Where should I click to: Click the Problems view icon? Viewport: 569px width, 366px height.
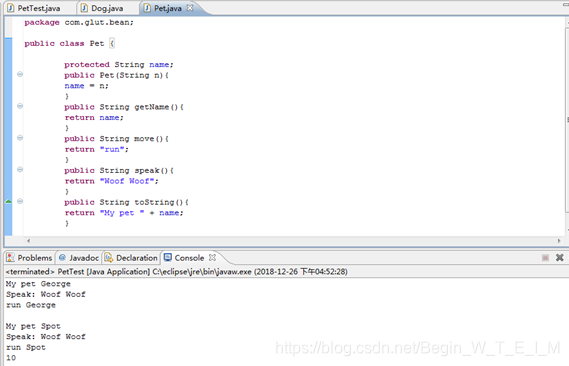click(x=11, y=258)
